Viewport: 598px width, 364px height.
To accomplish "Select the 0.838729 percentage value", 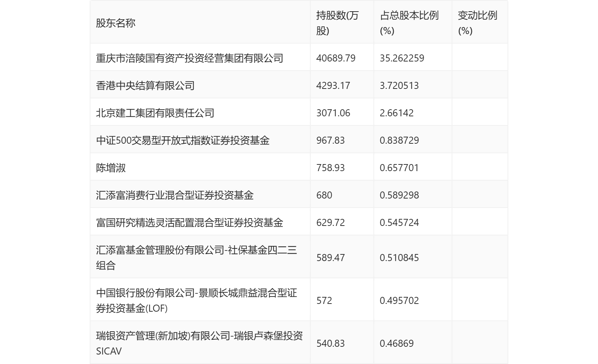I will click(399, 140).
